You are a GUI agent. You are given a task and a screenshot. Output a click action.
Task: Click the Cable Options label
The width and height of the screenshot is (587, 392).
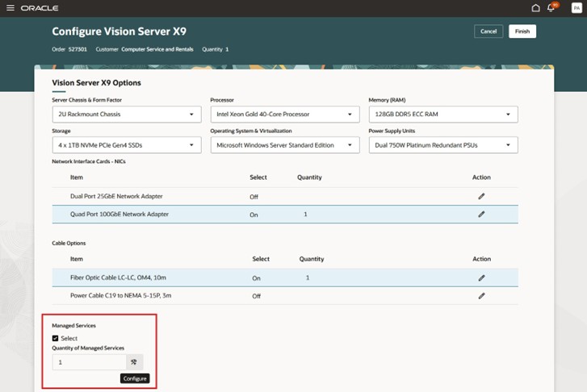(x=69, y=243)
